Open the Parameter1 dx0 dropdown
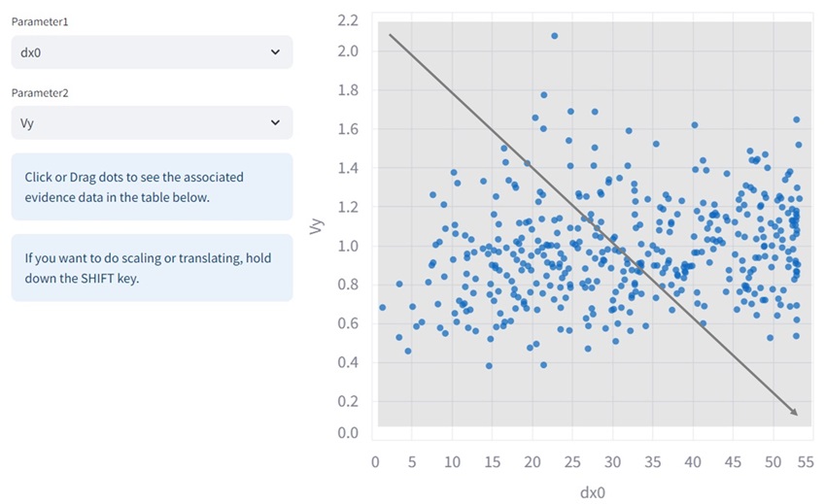825x504 pixels. pyautogui.click(x=151, y=52)
